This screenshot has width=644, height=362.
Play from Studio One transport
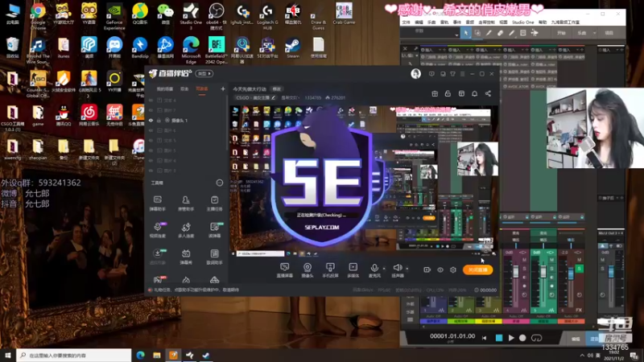(511, 338)
